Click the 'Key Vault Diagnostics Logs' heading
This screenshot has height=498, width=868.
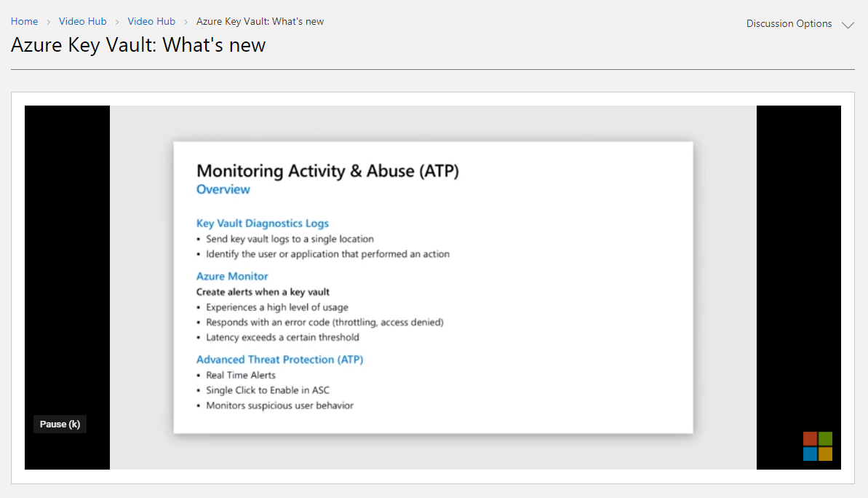[x=263, y=224]
